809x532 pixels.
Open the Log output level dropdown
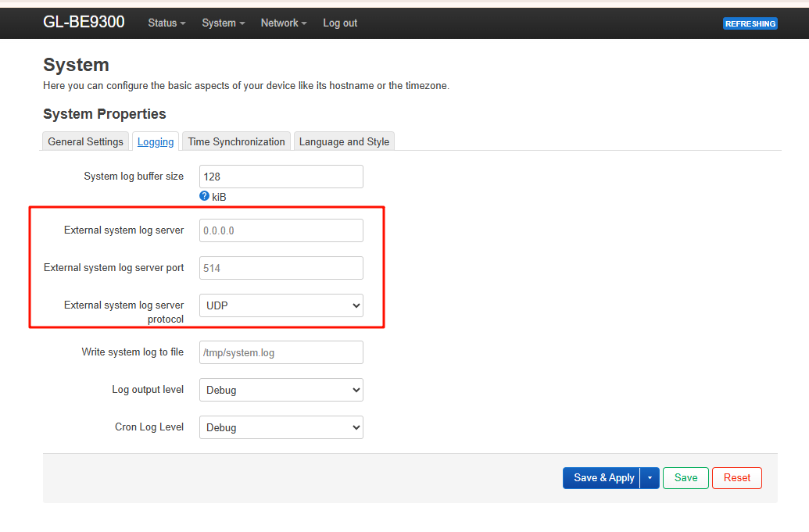[281, 390]
